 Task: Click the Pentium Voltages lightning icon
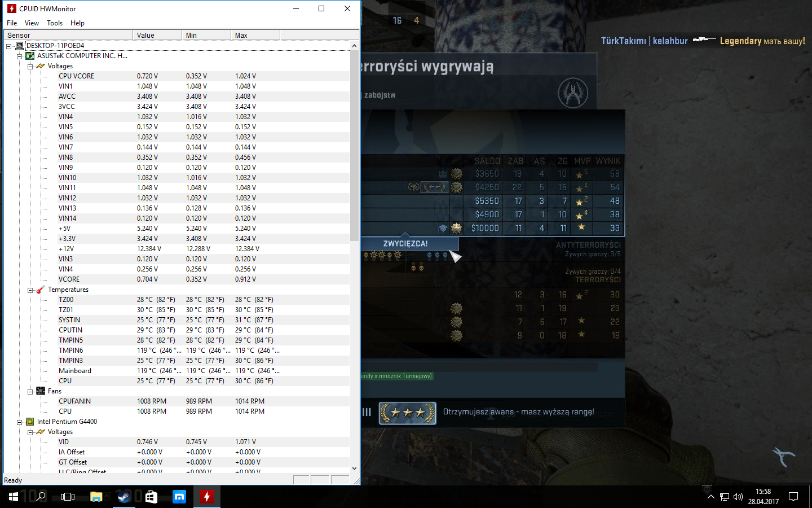click(x=41, y=432)
